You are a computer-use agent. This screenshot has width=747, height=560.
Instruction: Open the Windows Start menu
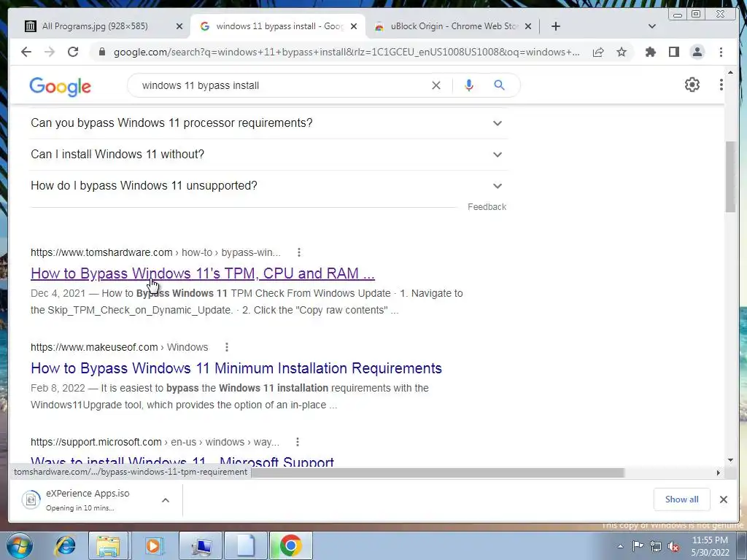(19, 545)
